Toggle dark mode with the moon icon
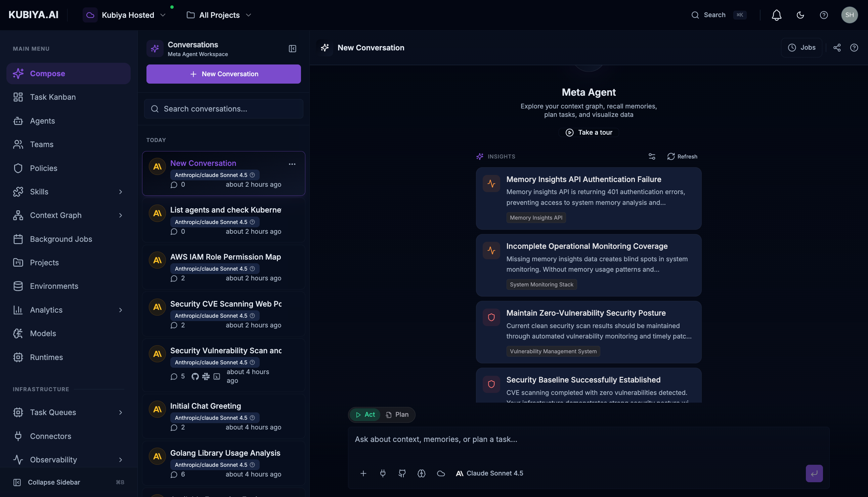This screenshot has width=868, height=497. (x=800, y=15)
